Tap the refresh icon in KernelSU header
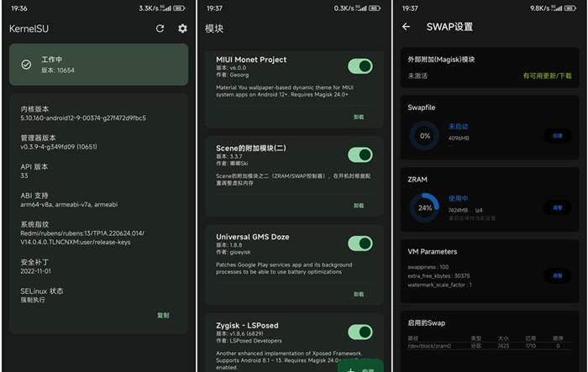Image resolution: width=588 pixels, height=372 pixels. click(160, 29)
